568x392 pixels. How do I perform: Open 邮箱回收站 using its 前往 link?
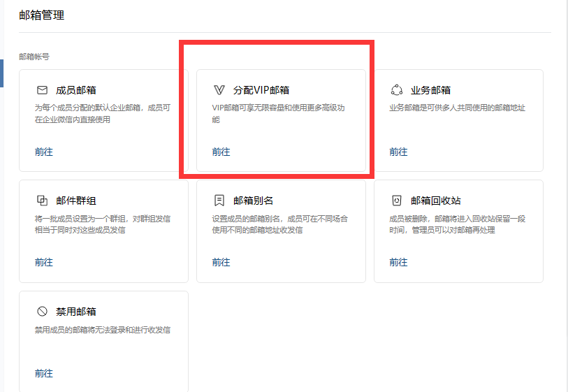[398, 262]
